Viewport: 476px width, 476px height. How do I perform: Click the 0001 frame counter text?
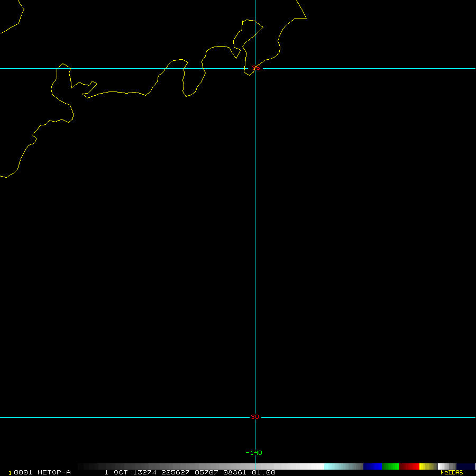click(23, 472)
